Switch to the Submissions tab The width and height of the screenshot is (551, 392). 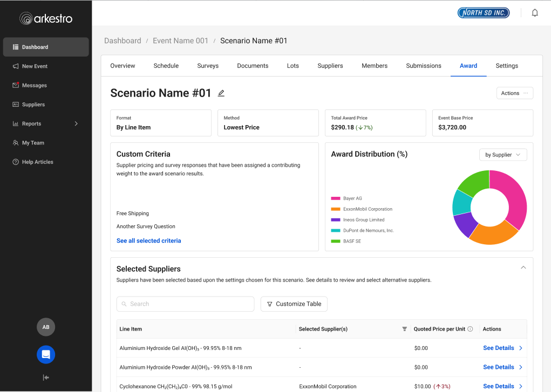(x=423, y=65)
